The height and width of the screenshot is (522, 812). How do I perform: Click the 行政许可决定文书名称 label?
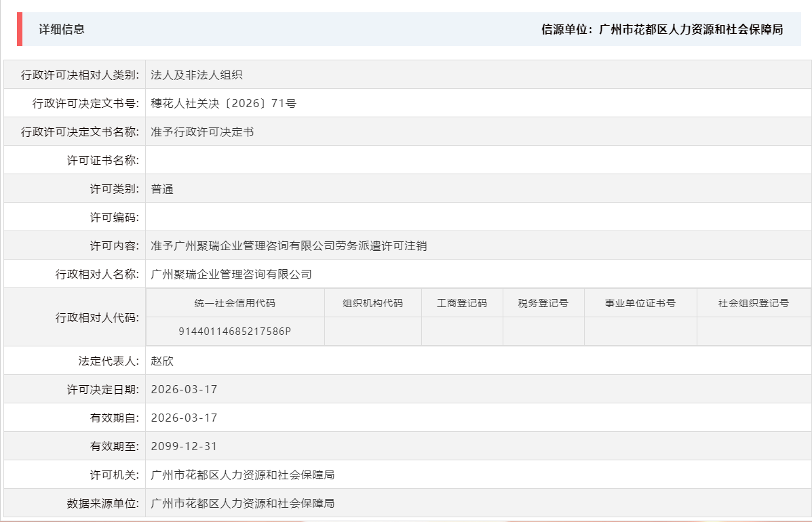click(80, 132)
